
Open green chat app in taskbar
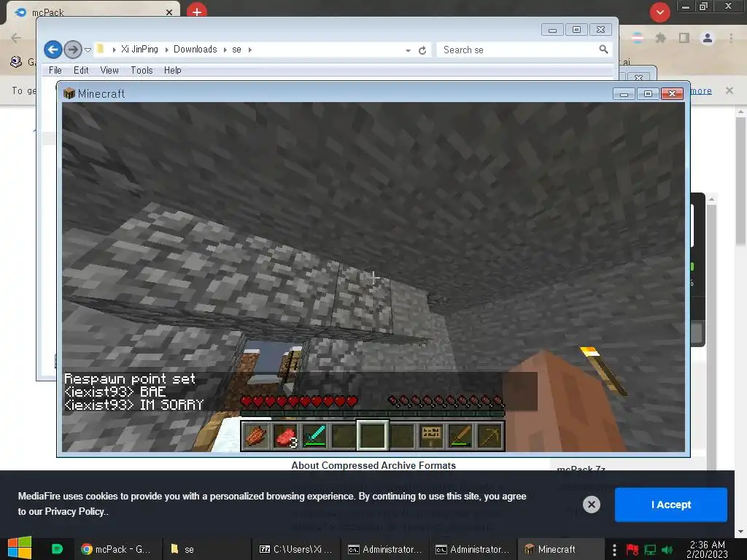[57, 549]
